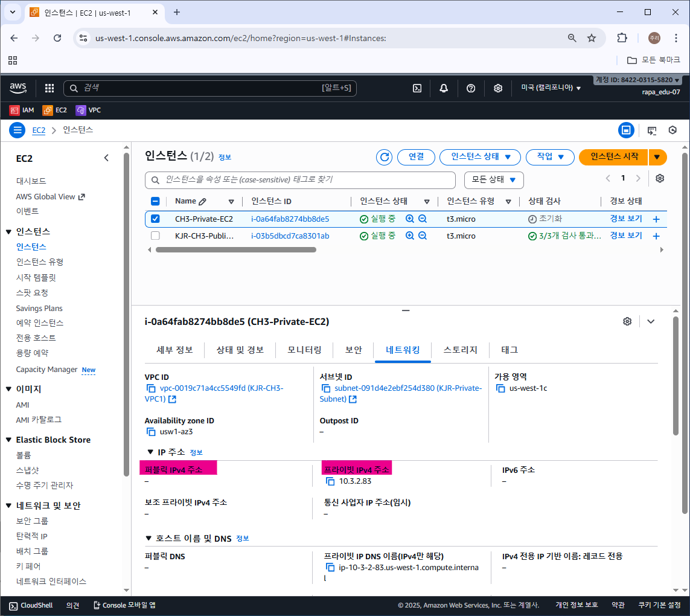
Task: Open the subnet-091d4e2ebf254d380 link
Action: [400, 394]
